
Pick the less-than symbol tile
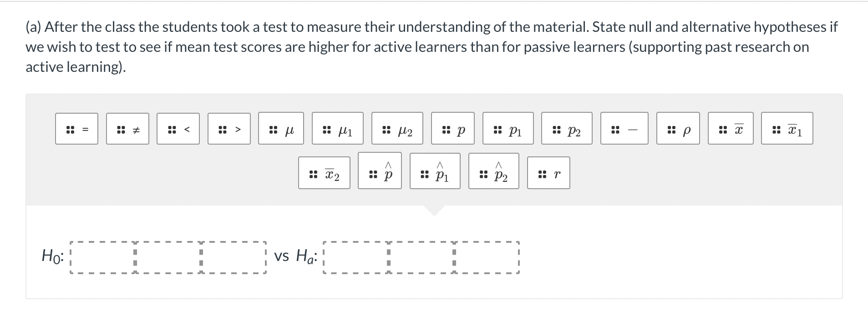click(178, 129)
